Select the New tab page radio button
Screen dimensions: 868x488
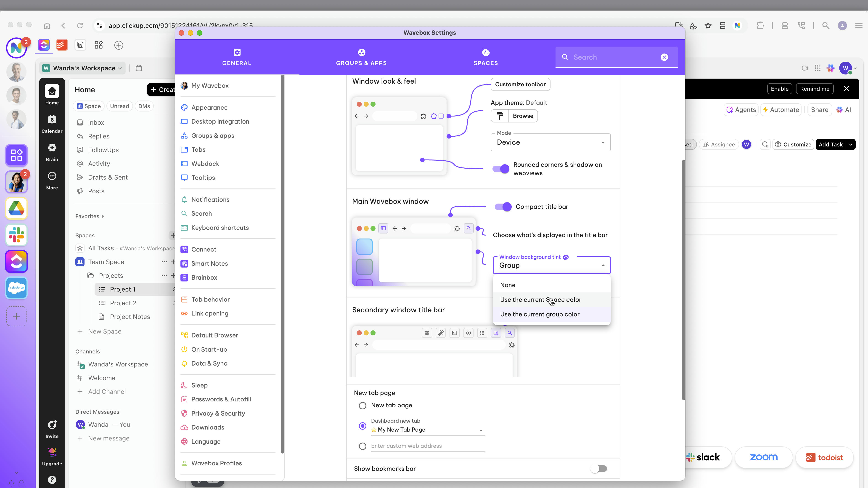362,406
